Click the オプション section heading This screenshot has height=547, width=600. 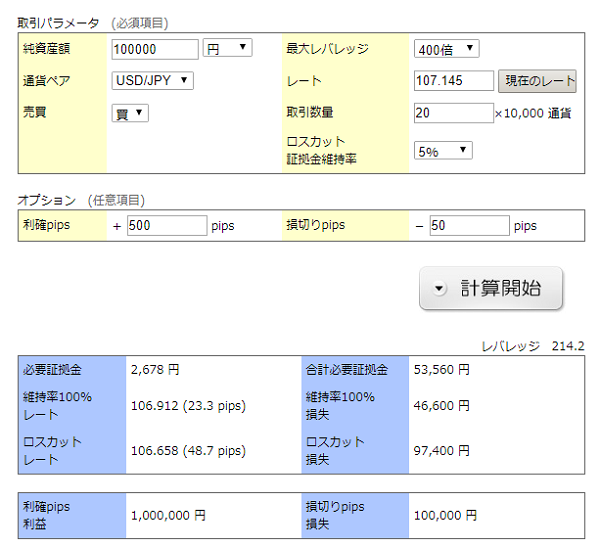coord(47,200)
